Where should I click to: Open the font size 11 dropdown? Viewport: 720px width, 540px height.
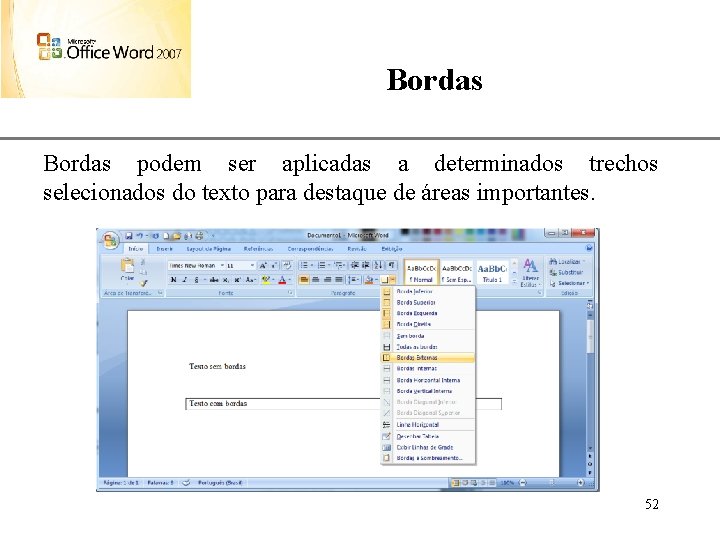[252, 265]
